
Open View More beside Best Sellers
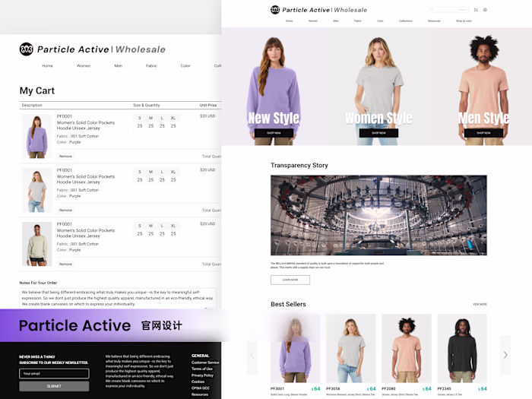tap(480, 304)
